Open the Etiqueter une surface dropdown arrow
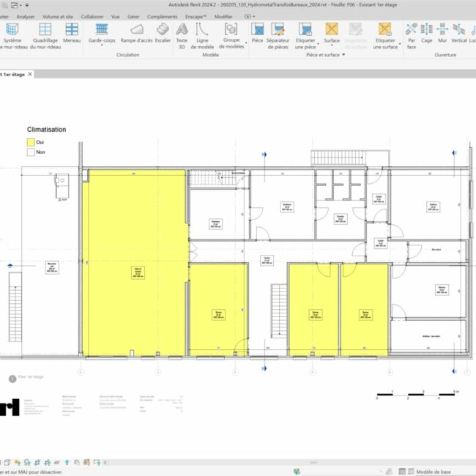The width and height of the screenshot is (476, 476). tap(400, 44)
